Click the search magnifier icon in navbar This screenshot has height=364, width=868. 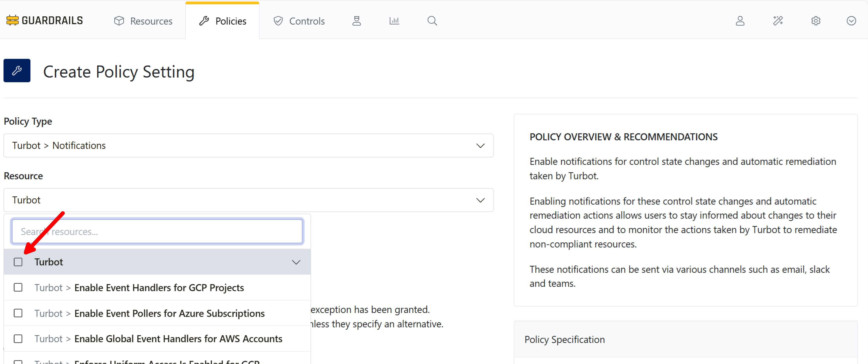(432, 21)
